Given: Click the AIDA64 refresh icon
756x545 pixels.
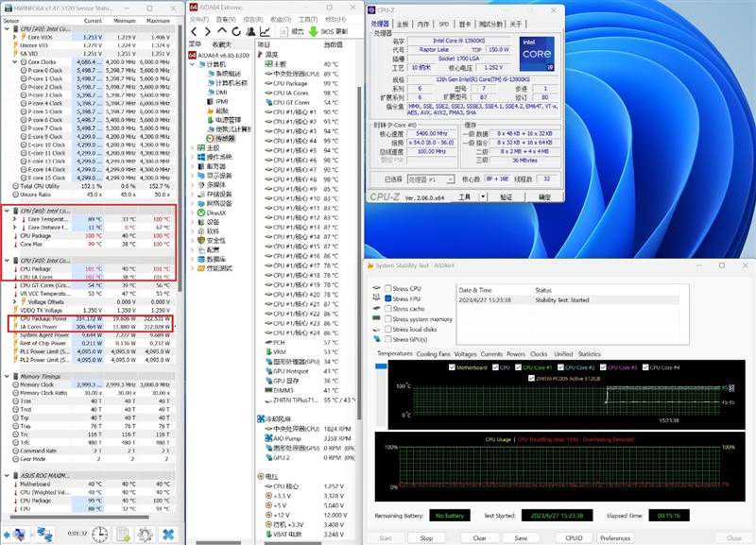Looking at the screenshot, I should pos(235,31).
